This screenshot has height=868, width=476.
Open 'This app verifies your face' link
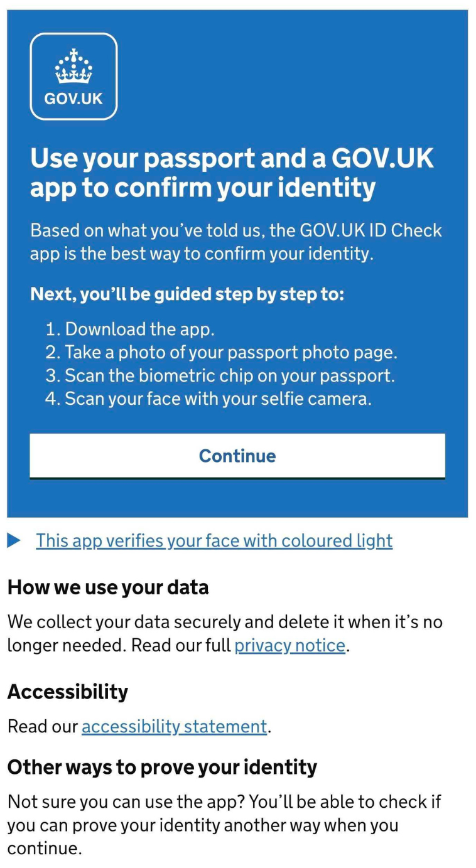[214, 540]
